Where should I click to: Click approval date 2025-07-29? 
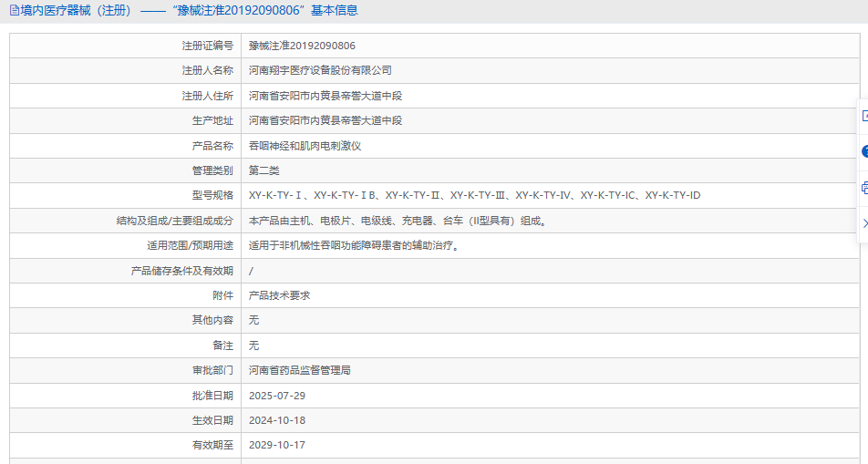277,396
